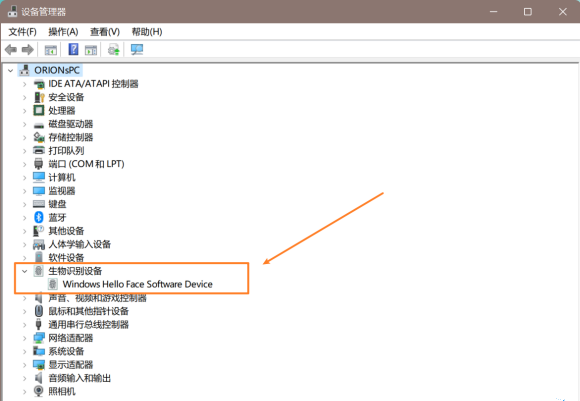The height and width of the screenshot is (401, 580).
Task: Select the 音频输入和输出 label
Action: pos(80,378)
